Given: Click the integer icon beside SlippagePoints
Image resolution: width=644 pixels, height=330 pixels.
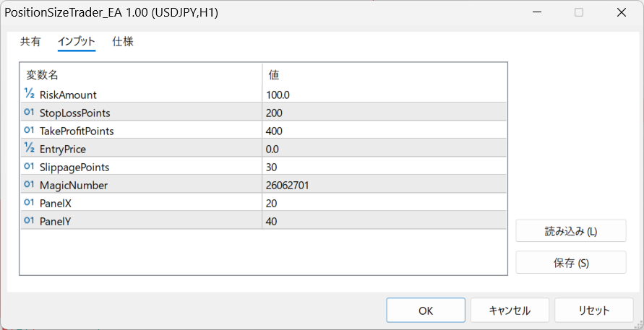Looking at the screenshot, I should pos(29,166).
